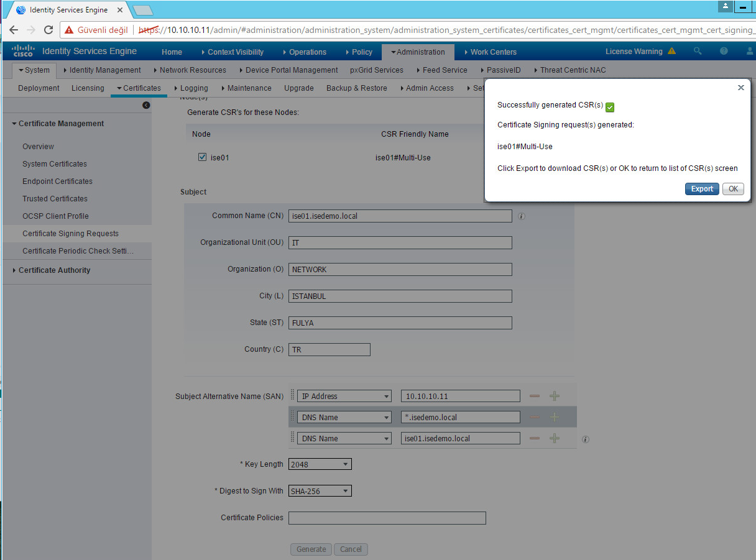Click the Country field containing TR
Image resolution: width=756 pixels, height=560 pixels.
(x=330, y=349)
